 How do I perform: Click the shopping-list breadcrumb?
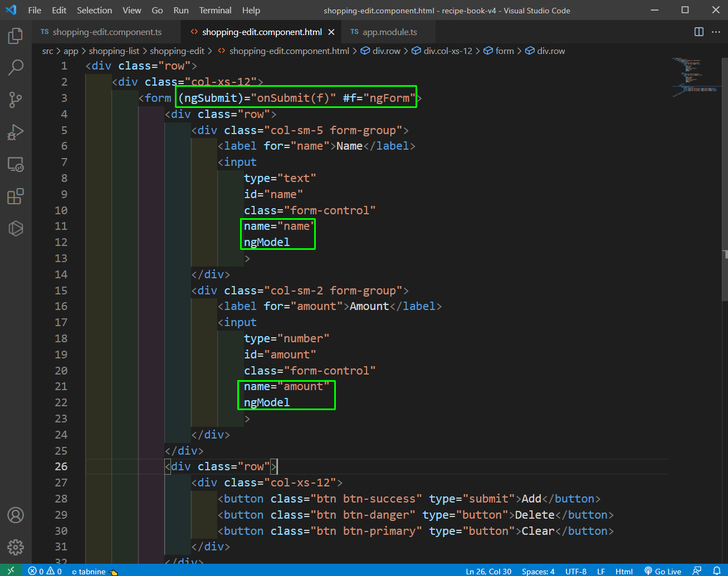114,51
